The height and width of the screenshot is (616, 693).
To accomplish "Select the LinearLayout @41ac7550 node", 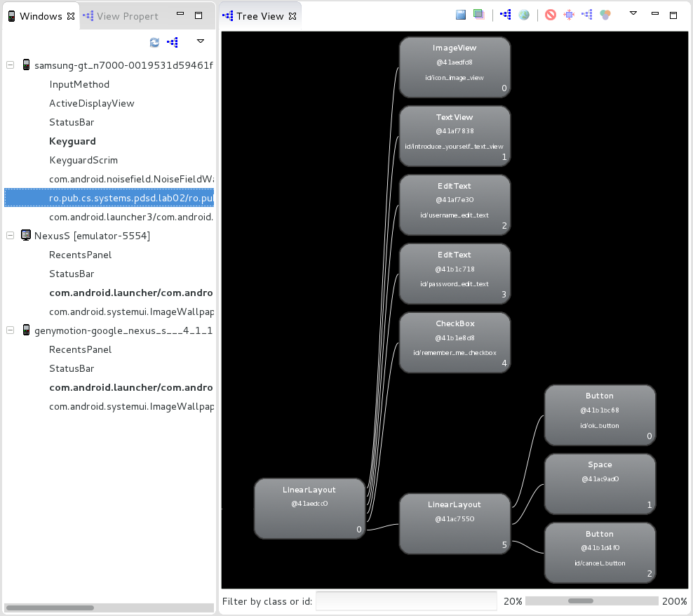I will coord(455,523).
